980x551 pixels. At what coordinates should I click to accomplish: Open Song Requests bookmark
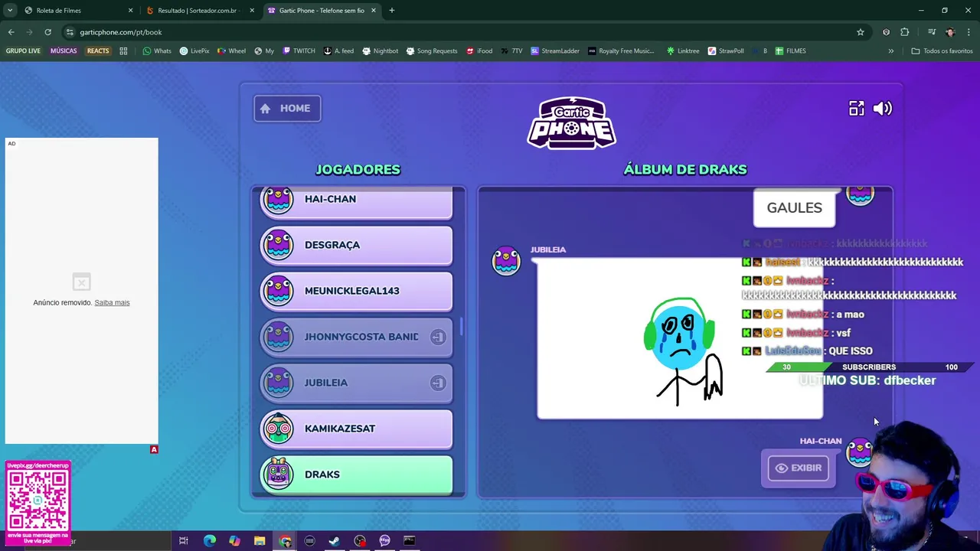pyautogui.click(x=431, y=51)
